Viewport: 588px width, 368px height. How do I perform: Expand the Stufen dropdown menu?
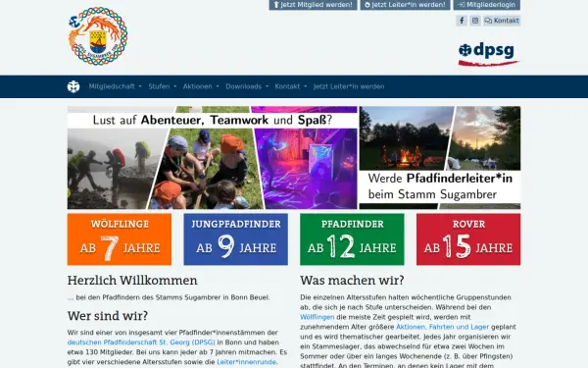[x=163, y=86]
